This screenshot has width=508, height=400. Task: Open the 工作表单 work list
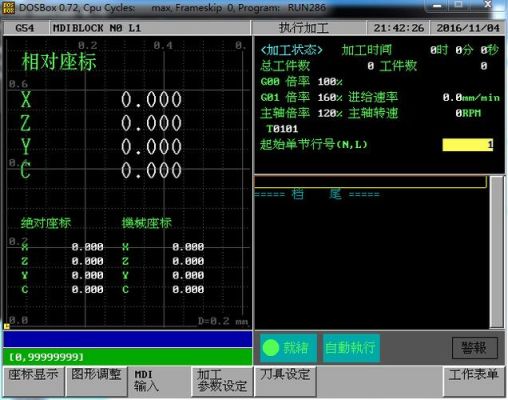point(473,381)
